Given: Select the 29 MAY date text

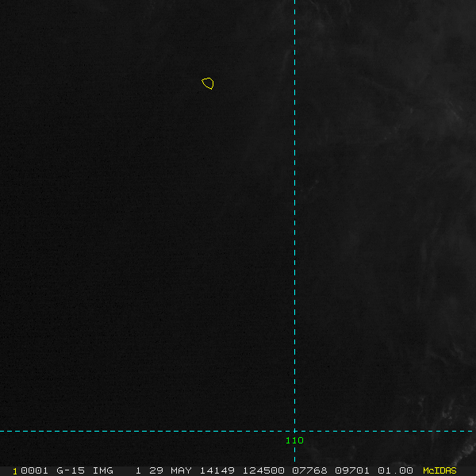Looking at the screenshot, I should (171, 470).
